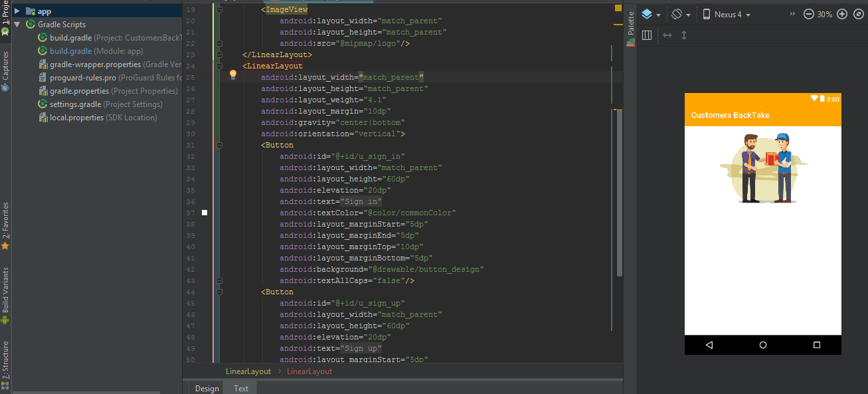Select the theme layers icon in design toolbar

tap(648, 13)
